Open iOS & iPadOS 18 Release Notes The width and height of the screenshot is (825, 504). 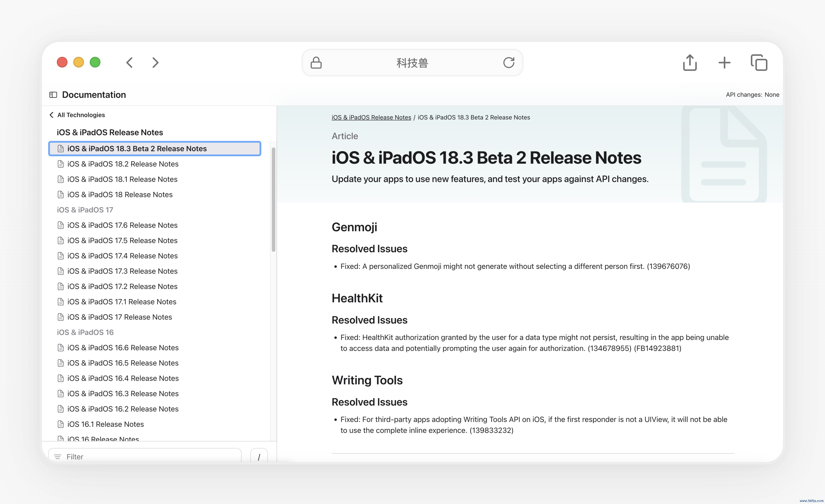coord(120,195)
